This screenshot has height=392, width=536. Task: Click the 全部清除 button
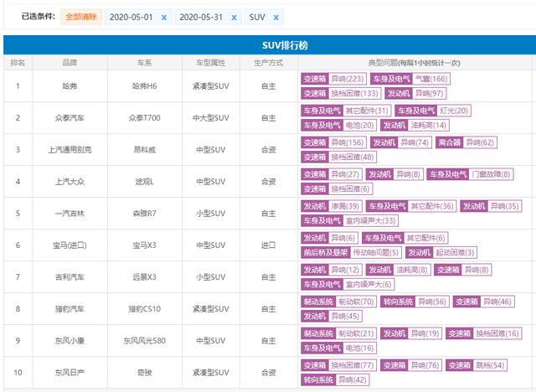[x=81, y=17]
